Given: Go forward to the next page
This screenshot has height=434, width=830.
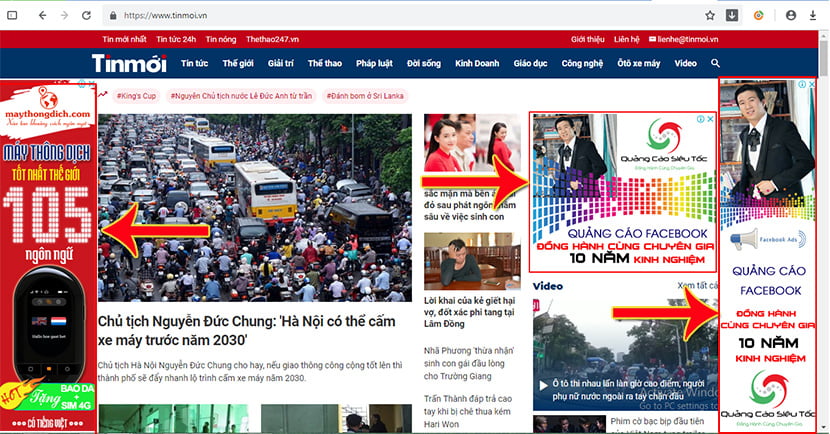Looking at the screenshot, I should coord(64,15).
